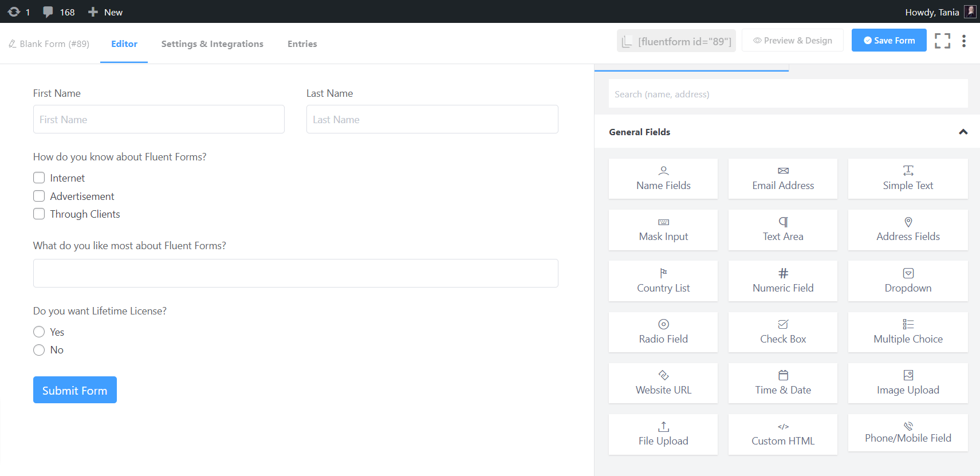Select No for Lifetime License
Image resolution: width=980 pixels, height=476 pixels.
pos(39,349)
